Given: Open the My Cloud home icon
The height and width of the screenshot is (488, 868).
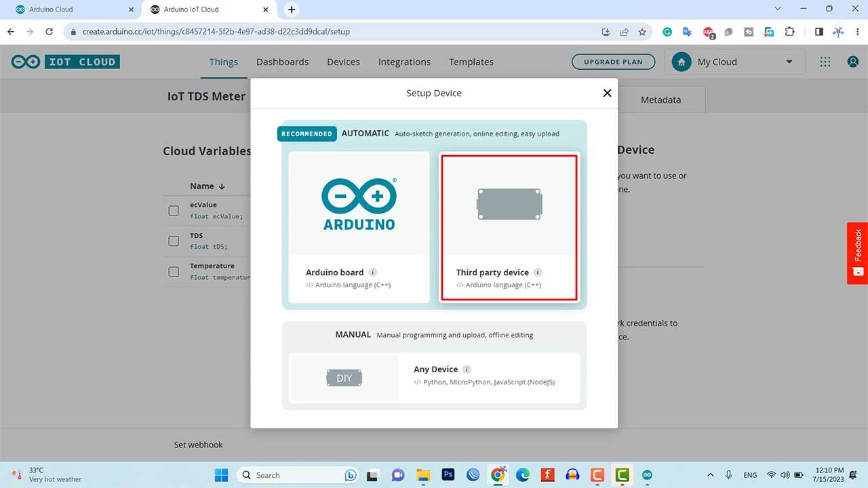Looking at the screenshot, I should [681, 62].
